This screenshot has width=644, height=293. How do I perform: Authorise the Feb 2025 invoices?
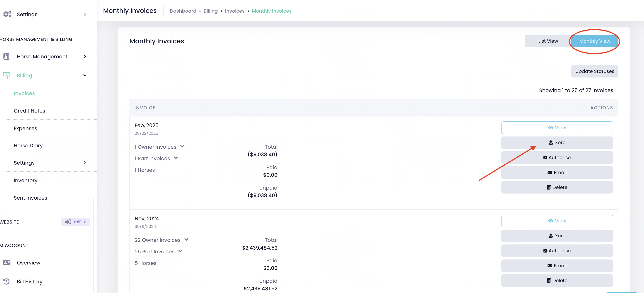[x=557, y=157]
